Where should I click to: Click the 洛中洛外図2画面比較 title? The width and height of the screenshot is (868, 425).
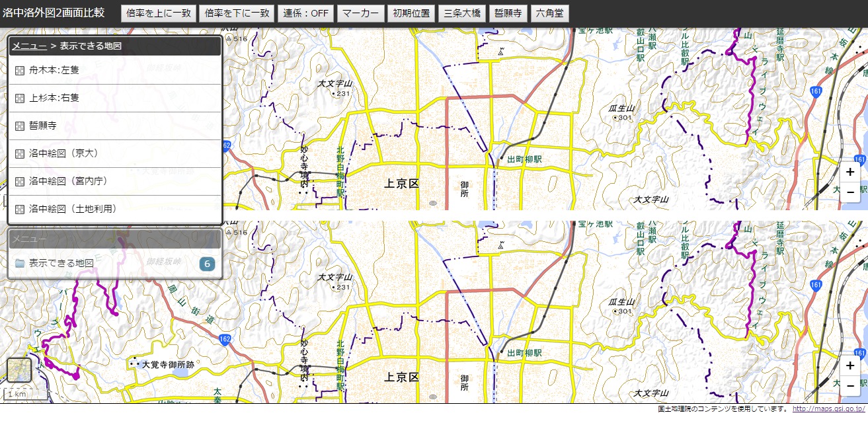(x=54, y=13)
